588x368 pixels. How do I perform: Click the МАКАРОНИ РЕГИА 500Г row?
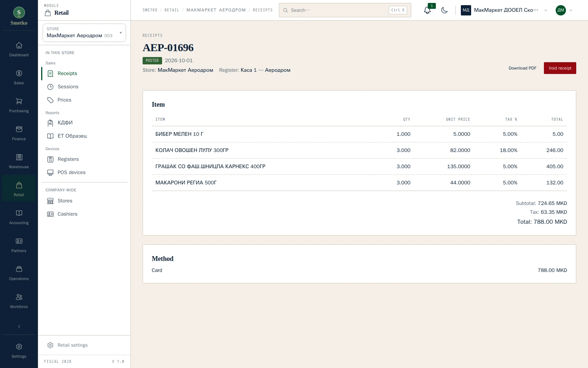[359, 183]
